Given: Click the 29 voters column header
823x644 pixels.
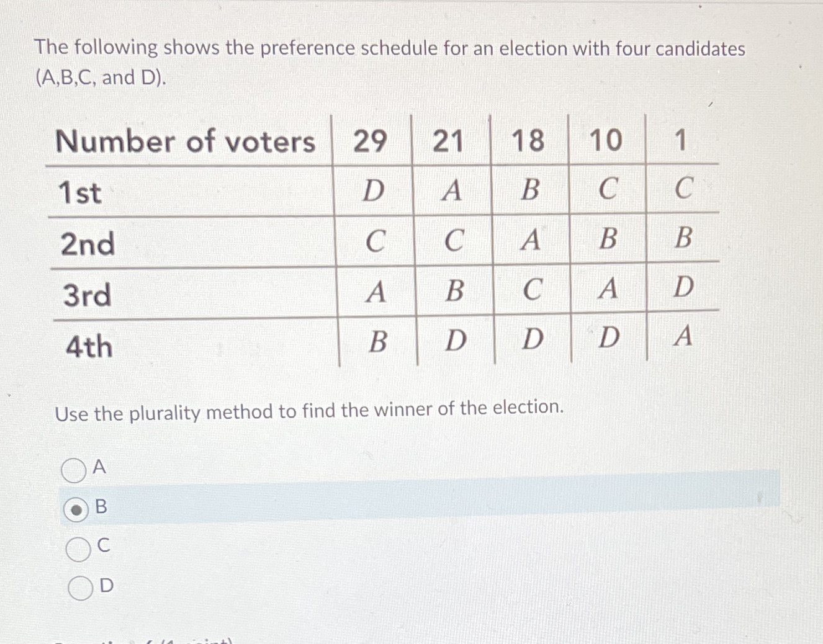Looking at the screenshot, I should pos(371,141).
